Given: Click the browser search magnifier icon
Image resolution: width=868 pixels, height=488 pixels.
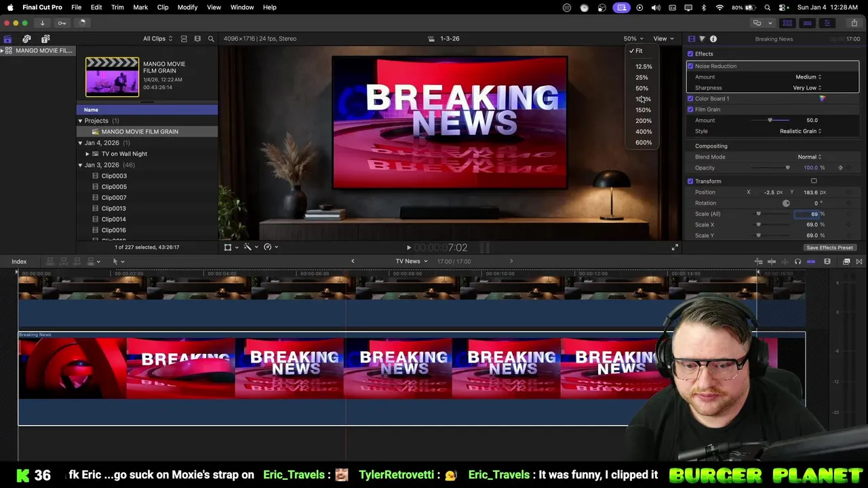Looking at the screenshot, I should tap(211, 39).
